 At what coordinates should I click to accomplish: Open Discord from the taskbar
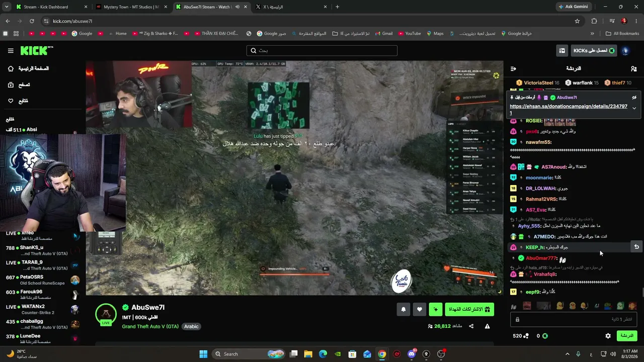pos(412,354)
